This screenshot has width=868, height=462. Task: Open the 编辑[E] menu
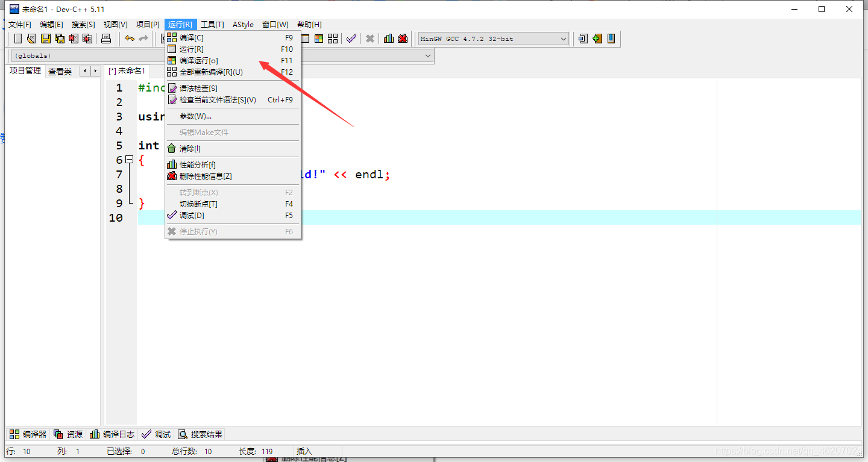click(x=51, y=24)
